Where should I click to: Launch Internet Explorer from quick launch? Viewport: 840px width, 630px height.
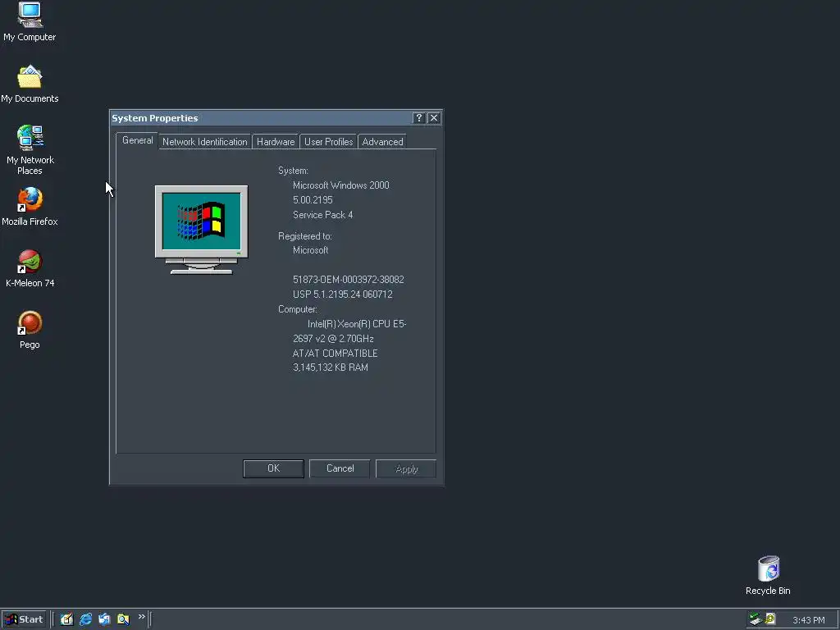point(85,619)
